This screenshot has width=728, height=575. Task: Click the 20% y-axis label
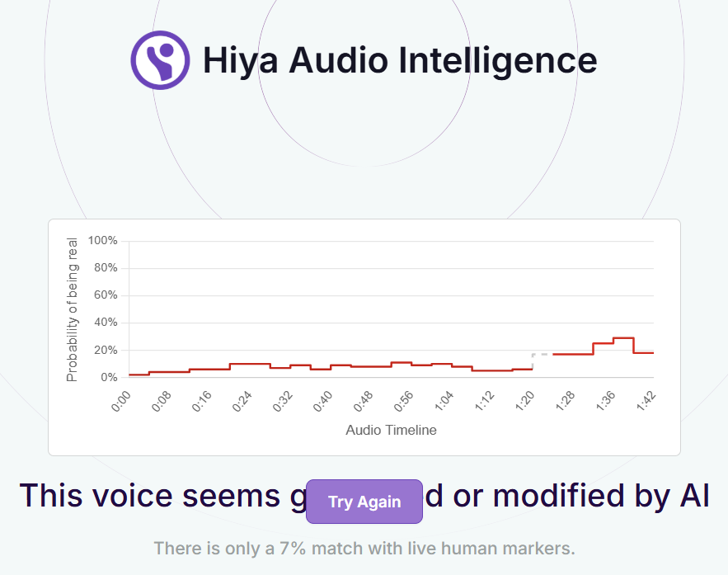click(x=106, y=351)
